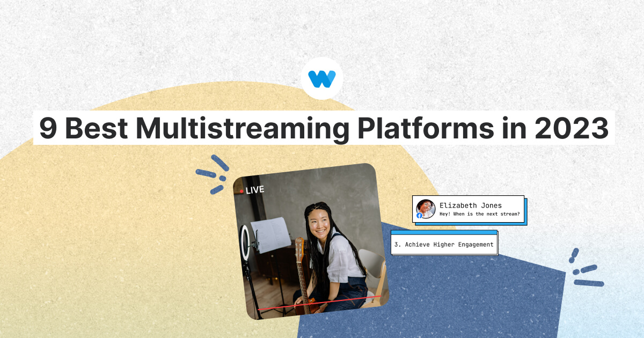The image size is (644, 338).
Task: Click the blue W logo icon
Action: click(x=322, y=78)
